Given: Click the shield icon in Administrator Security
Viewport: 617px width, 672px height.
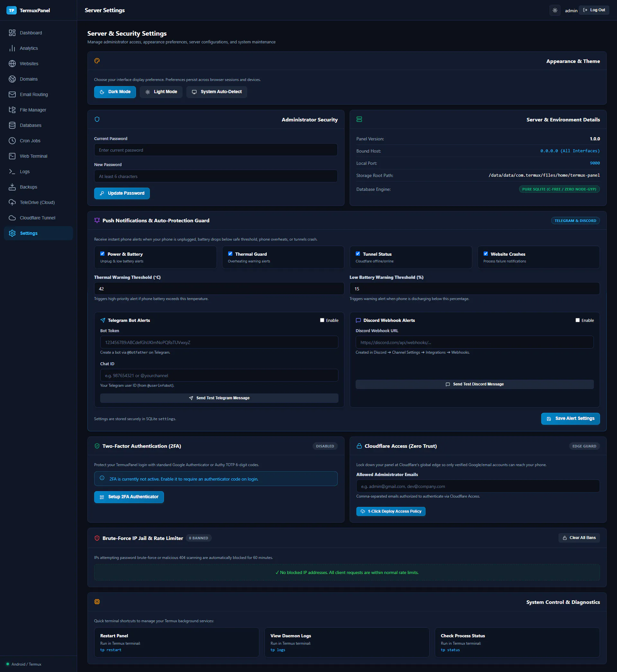Looking at the screenshot, I should pos(97,119).
